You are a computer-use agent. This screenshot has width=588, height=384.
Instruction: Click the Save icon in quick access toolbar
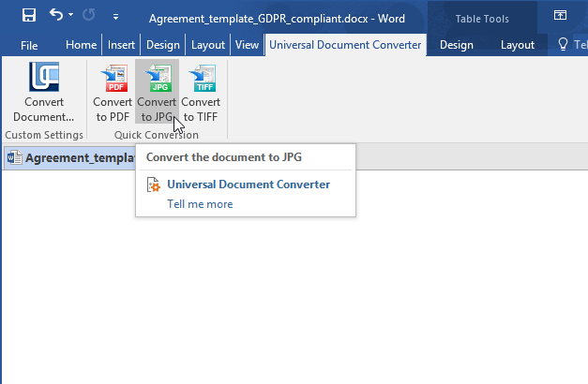pyautogui.click(x=29, y=15)
